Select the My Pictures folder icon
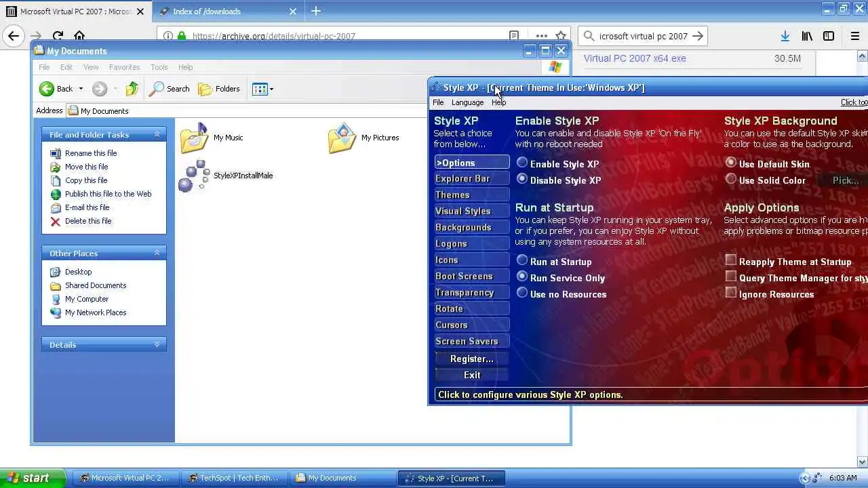The width and height of the screenshot is (868, 488). pos(342,138)
